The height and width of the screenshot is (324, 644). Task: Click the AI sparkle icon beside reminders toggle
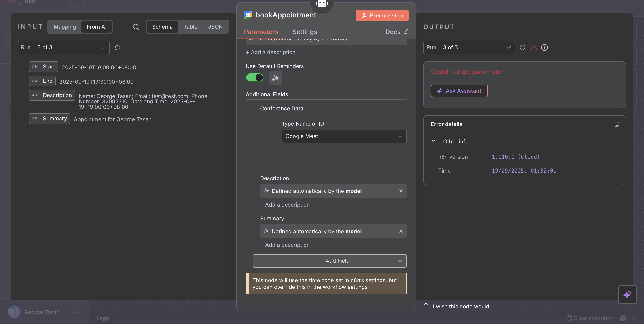click(x=275, y=78)
